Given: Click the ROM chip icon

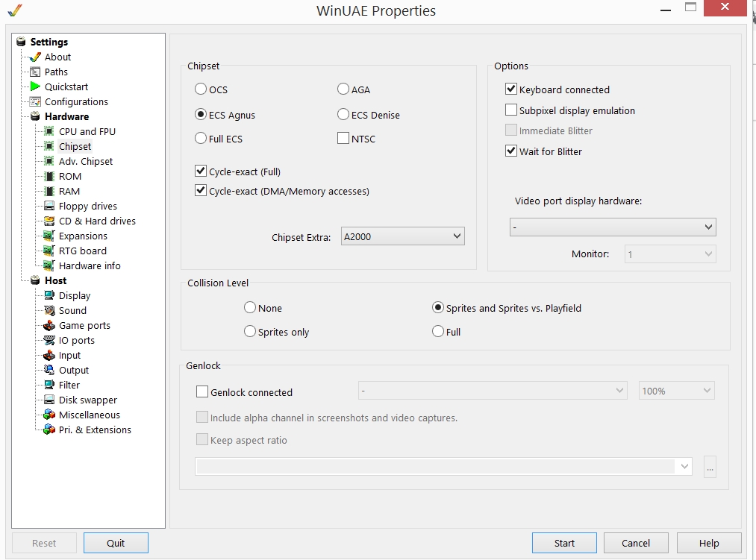Looking at the screenshot, I should click(x=49, y=177).
